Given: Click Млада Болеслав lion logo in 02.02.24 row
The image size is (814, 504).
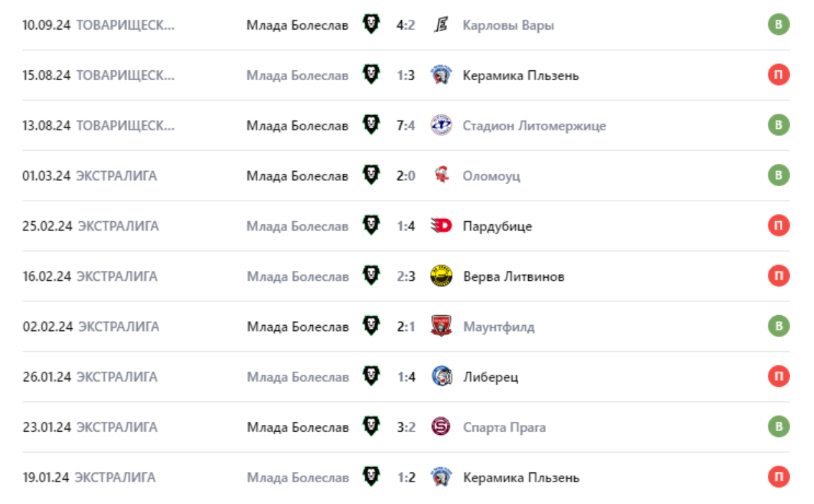Looking at the screenshot, I should 371,326.
